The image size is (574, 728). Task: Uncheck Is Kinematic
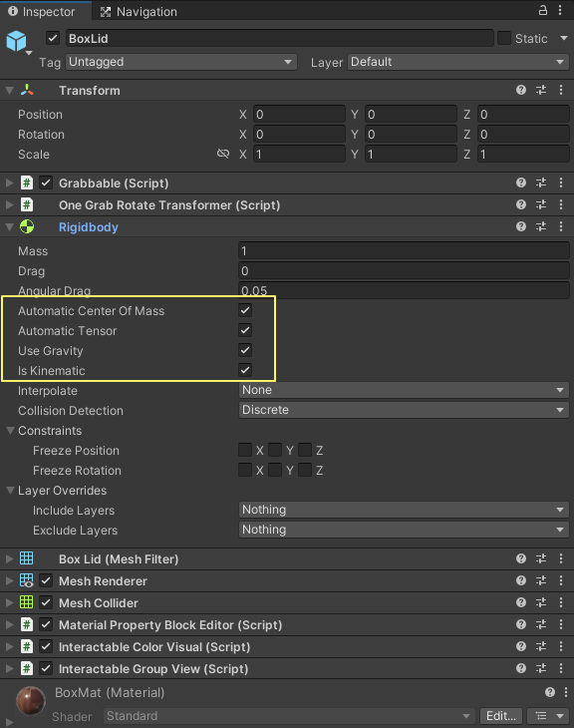245,370
